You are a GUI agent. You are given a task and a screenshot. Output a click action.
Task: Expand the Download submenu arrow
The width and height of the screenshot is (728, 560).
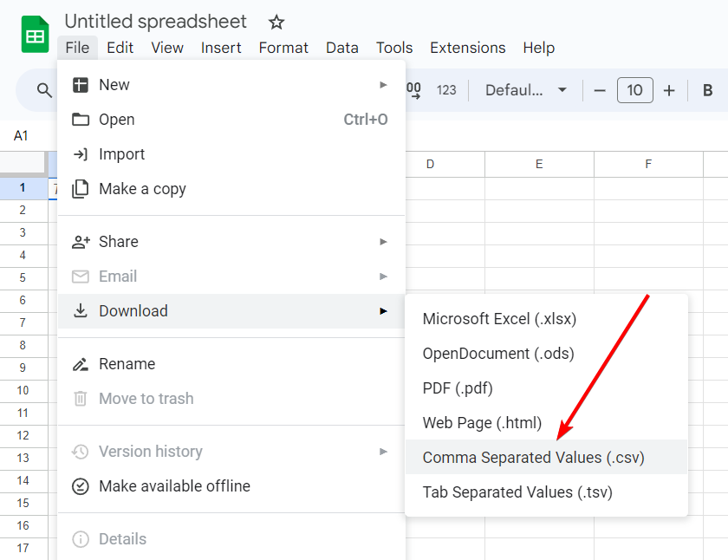tap(383, 310)
